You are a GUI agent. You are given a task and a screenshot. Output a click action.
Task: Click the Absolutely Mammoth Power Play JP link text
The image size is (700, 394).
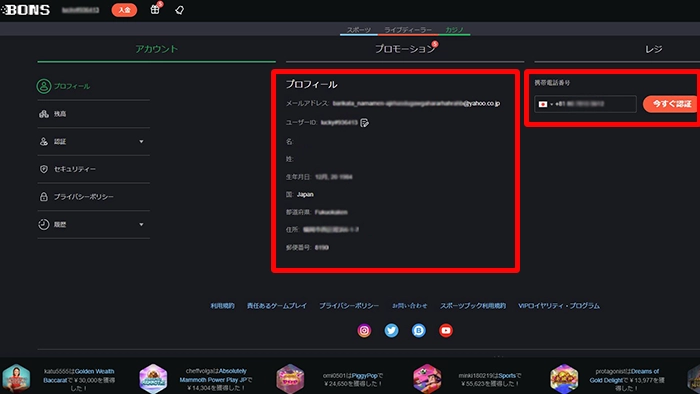214,375
